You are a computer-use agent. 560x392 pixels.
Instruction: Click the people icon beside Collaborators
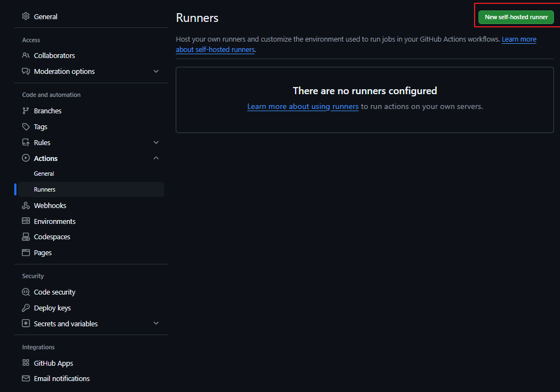pyautogui.click(x=26, y=55)
